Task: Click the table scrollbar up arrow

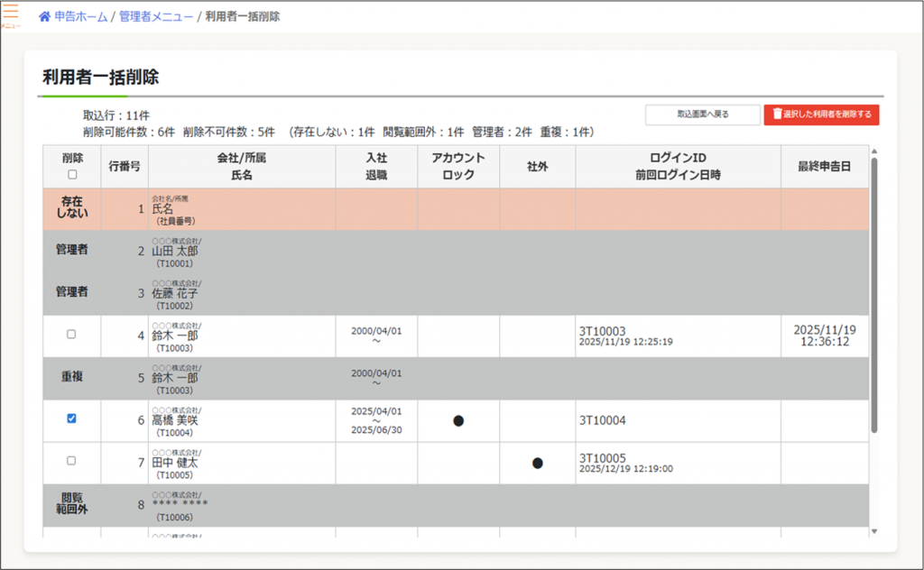Action: (x=873, y=152)
